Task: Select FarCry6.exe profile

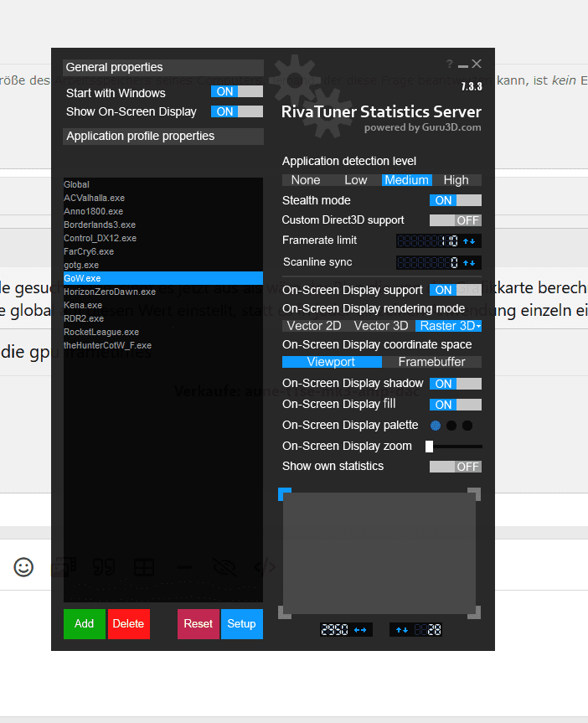Action: pyautogui.click(x=163, y=251)
